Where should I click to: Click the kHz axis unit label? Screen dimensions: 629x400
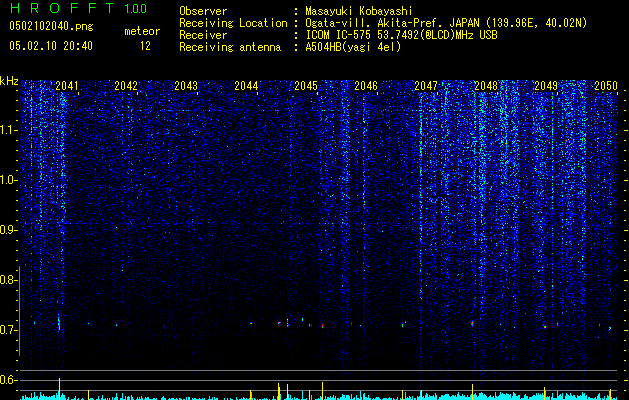click(9, 81)
